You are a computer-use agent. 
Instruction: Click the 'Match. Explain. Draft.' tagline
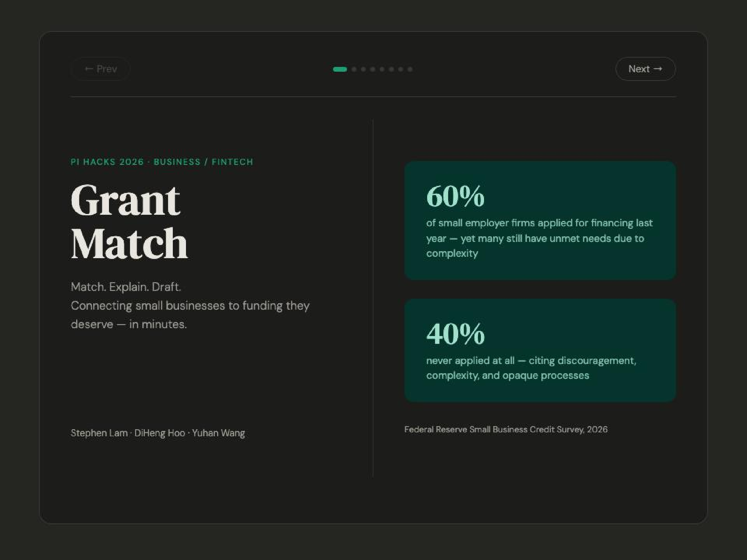coord(126,287)
